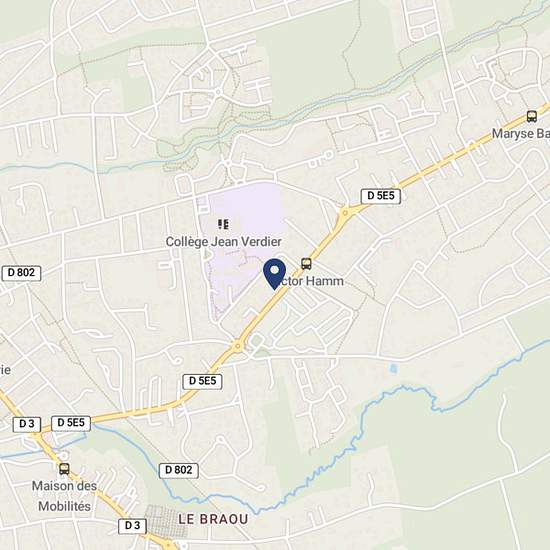
Task: Select the Victor Hamm bus stop icon
Action: [306, 263]
